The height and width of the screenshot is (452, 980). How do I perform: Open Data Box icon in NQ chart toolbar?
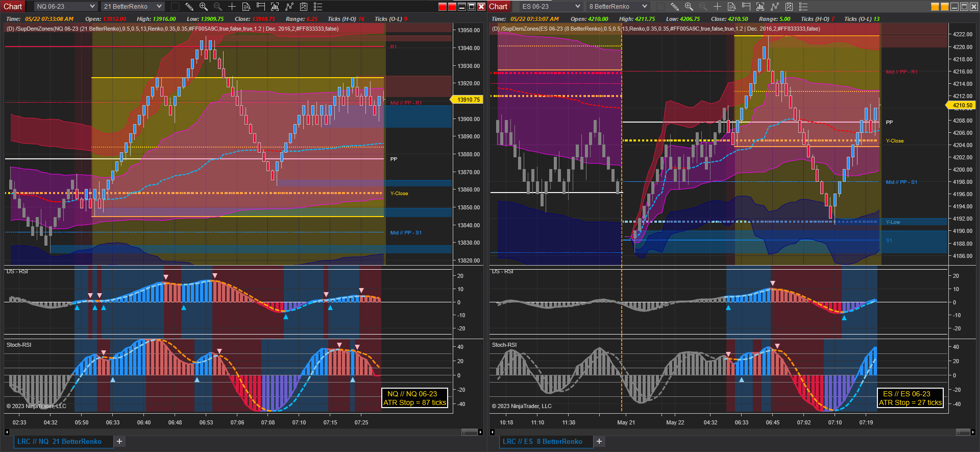(x=246, y=7)
